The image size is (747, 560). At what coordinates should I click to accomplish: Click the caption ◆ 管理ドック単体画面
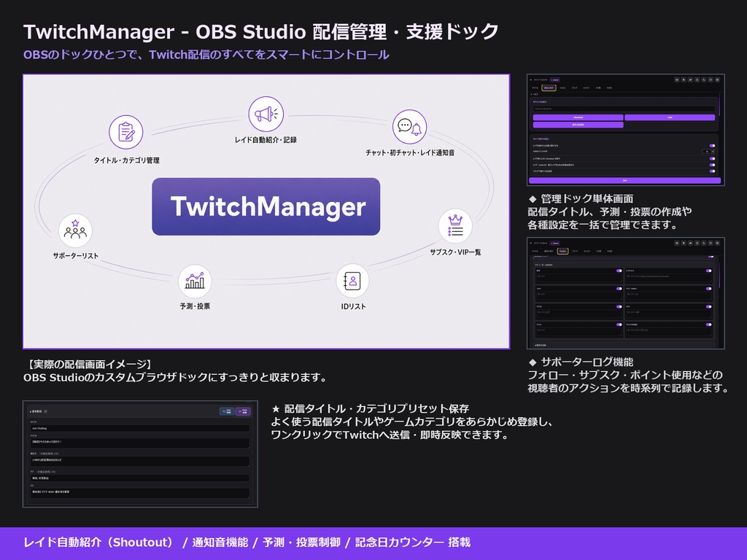[x=581, y=198]
